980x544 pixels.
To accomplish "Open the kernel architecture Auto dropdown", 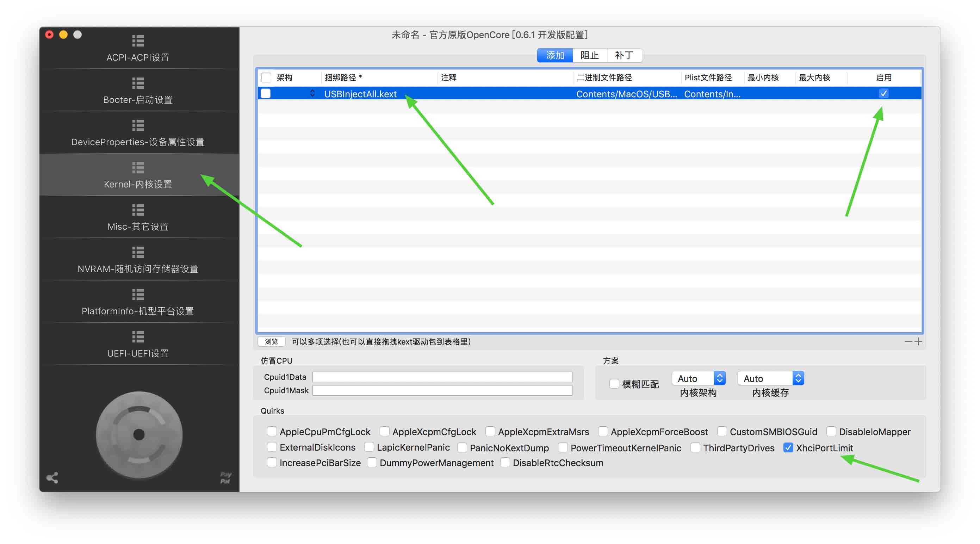I will point(698,378).
